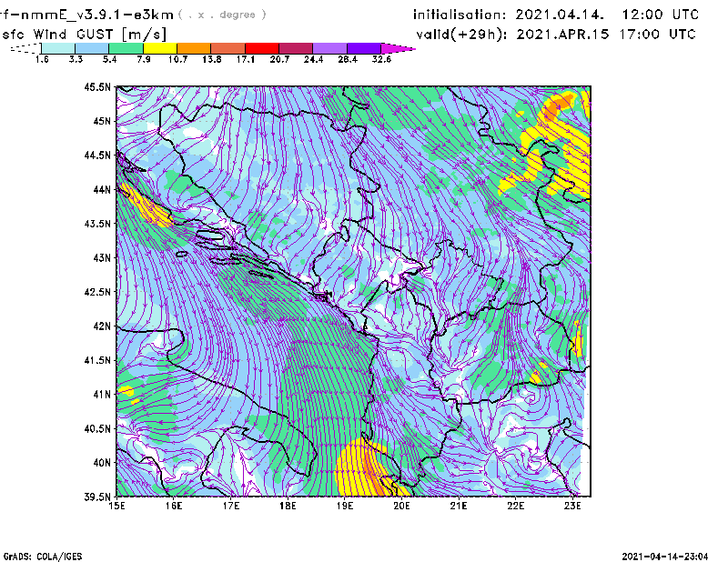Click the 40.5N latitude label
Viewport: 728px width, 562px height.
click(97, 429)
